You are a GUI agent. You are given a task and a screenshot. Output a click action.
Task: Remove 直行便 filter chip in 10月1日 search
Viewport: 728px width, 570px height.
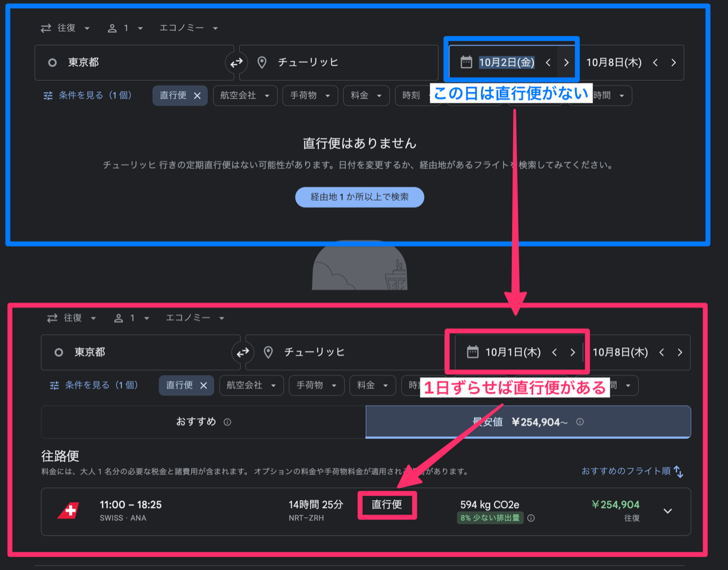click(204, 385)
